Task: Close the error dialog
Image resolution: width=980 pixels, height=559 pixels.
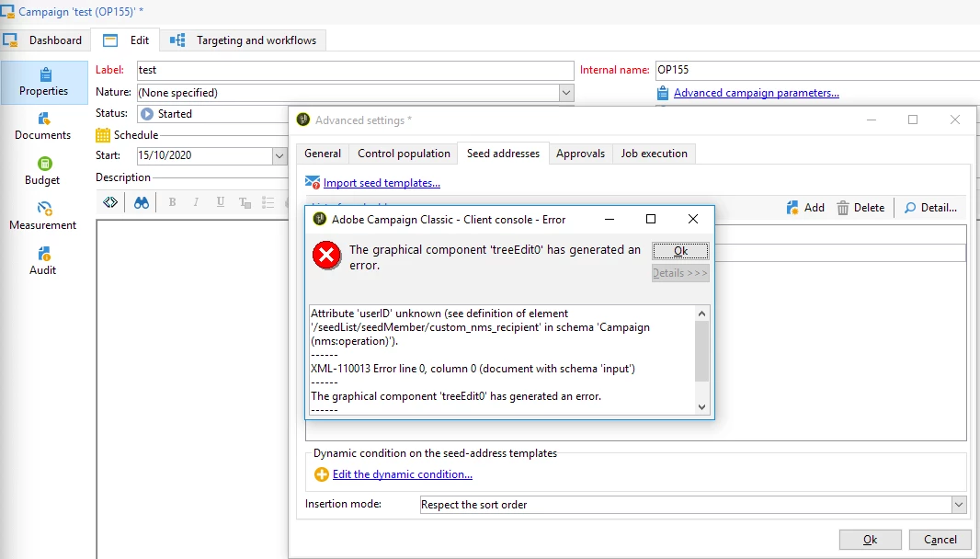Action: pos(693,219)
